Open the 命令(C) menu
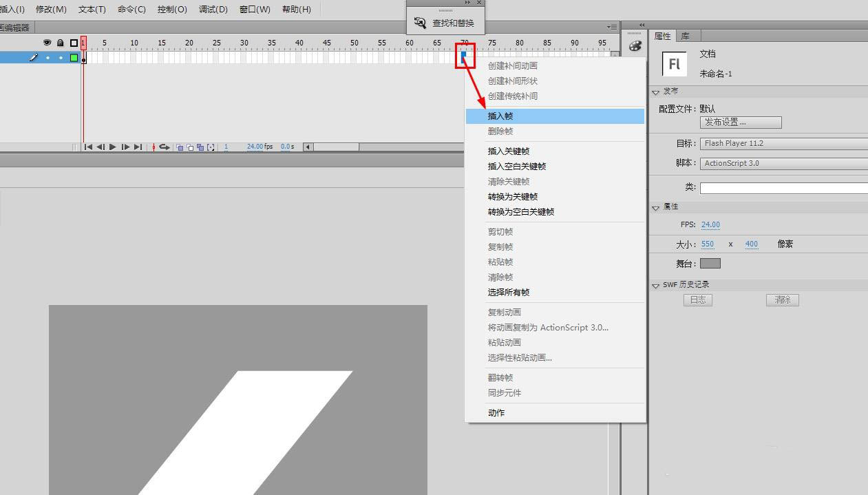The image size is (868, 495). [131, 9]
